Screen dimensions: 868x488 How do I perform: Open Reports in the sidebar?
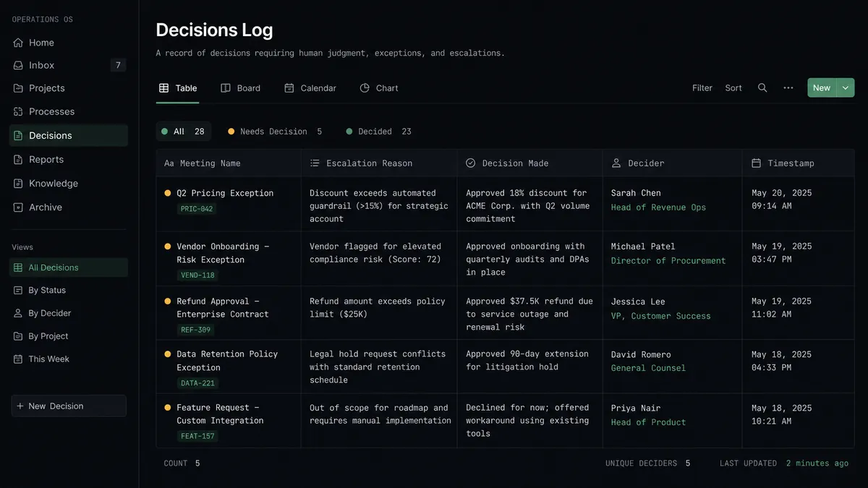pos(69,159)
